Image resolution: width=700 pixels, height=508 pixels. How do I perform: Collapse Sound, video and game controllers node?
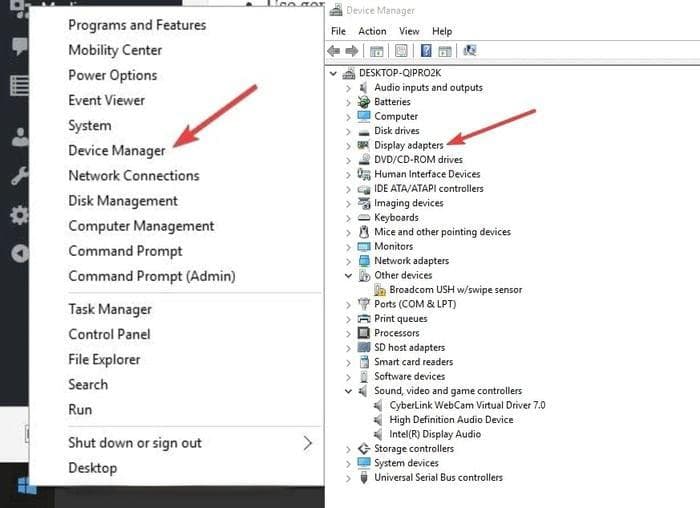coord(348,391)
